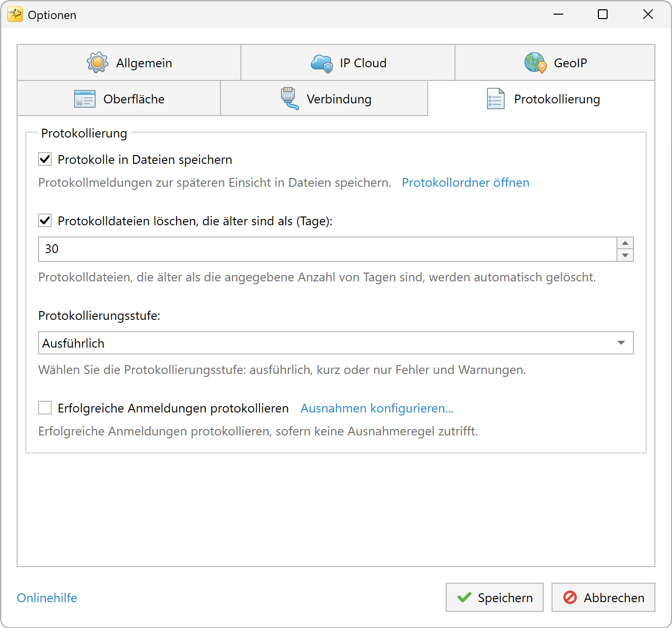The height and width of the screenshot is (628, 672).
Task: Click the Oberfläche window icon
Action: click(x=85, y=99)
